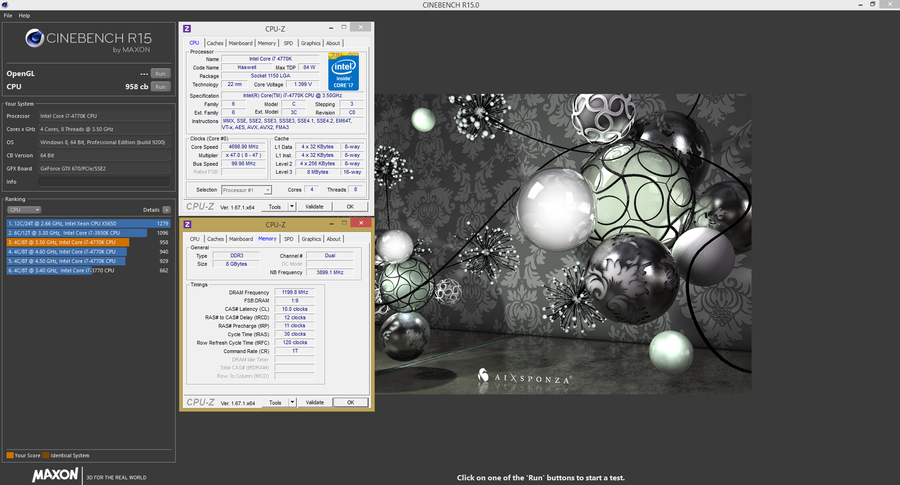Select the 4.50 GHz i7-4770K ranking entry

88,261
